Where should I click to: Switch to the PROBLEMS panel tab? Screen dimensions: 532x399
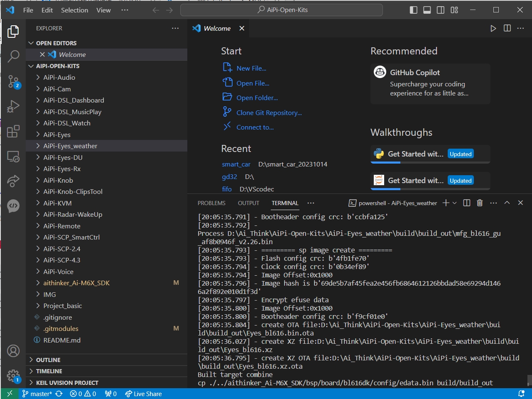pyautogui.click(x=211, y=203)
